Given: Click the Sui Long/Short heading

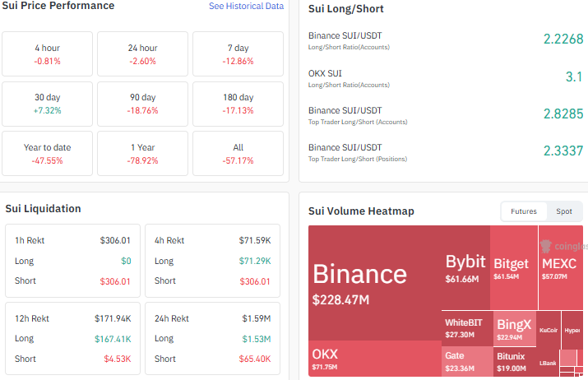Looking at the screenshot, I should pyautogui.click(x=345, y=9).
